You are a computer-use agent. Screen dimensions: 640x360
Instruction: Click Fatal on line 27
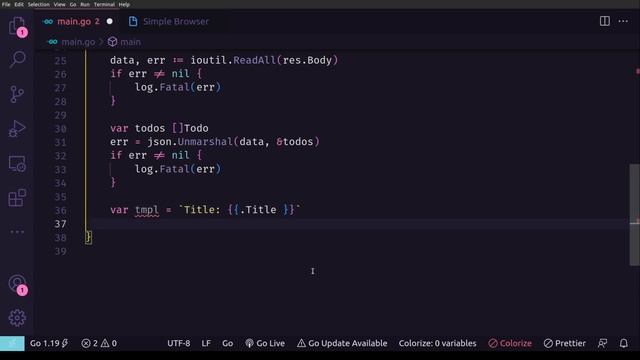pyautogui.click(x=175, y=87)
